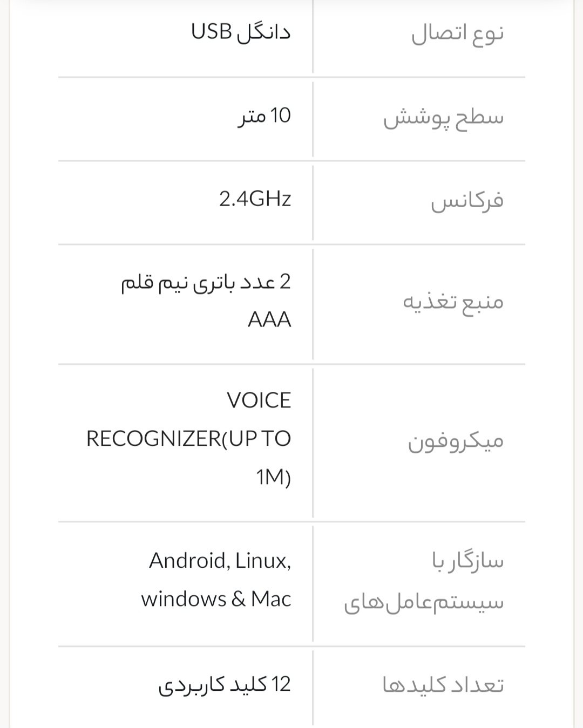Select the 'RECOGNIZER(UP TO' text line
Viewport: 583px width, 728px height.
point(188,439)
